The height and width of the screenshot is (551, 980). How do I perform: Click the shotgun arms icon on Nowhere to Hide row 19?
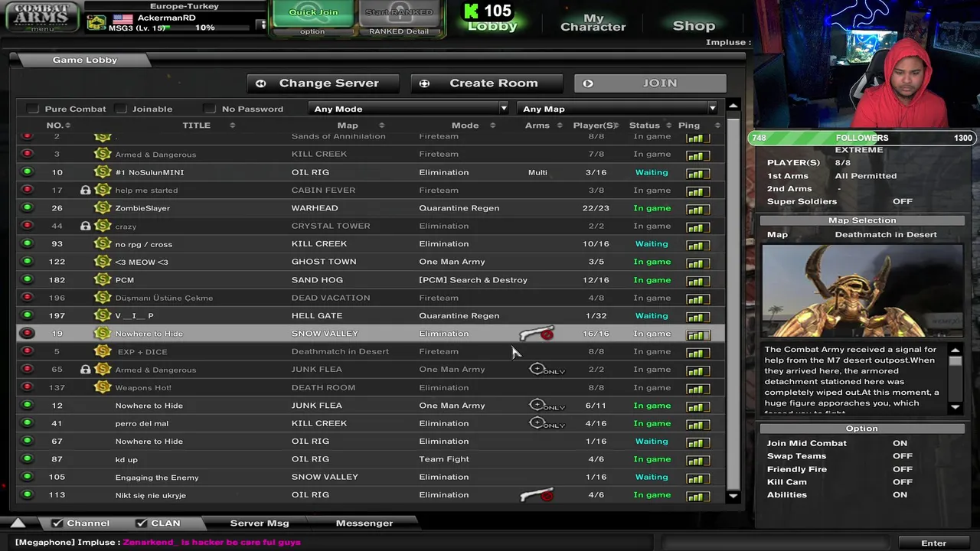tap(537, 334)
